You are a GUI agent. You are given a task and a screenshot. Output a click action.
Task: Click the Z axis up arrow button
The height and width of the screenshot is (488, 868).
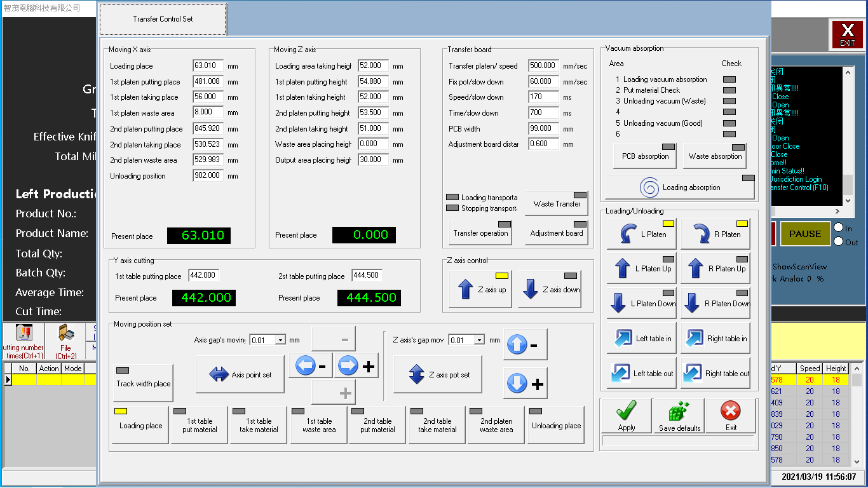tap(480, 289)
